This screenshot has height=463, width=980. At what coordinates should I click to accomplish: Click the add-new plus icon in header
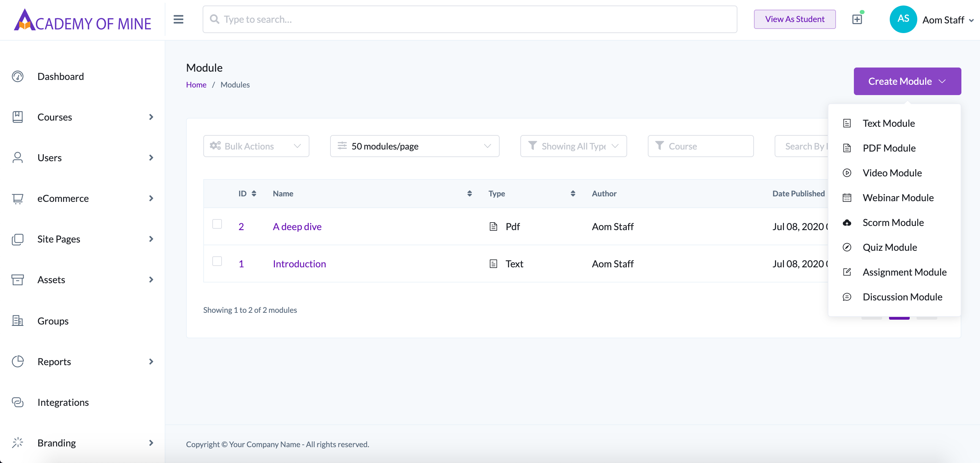coord(857,19)
